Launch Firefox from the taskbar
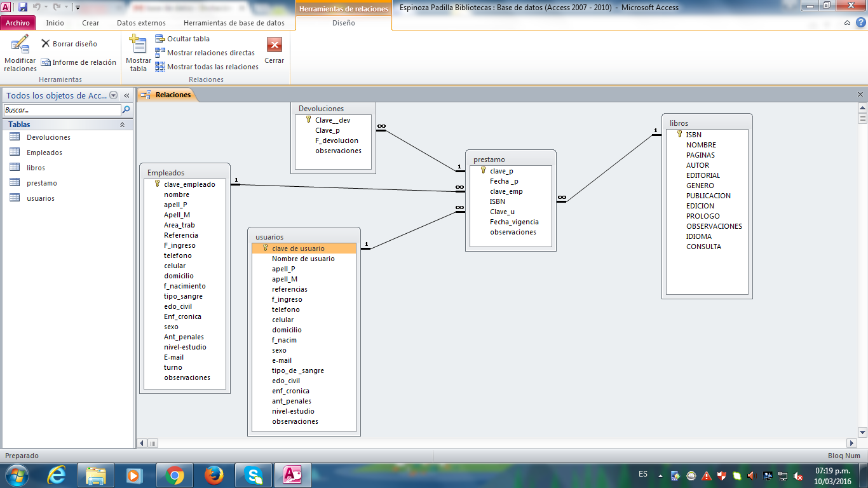Viewport: 868px width, 488px height. (214, 475)
